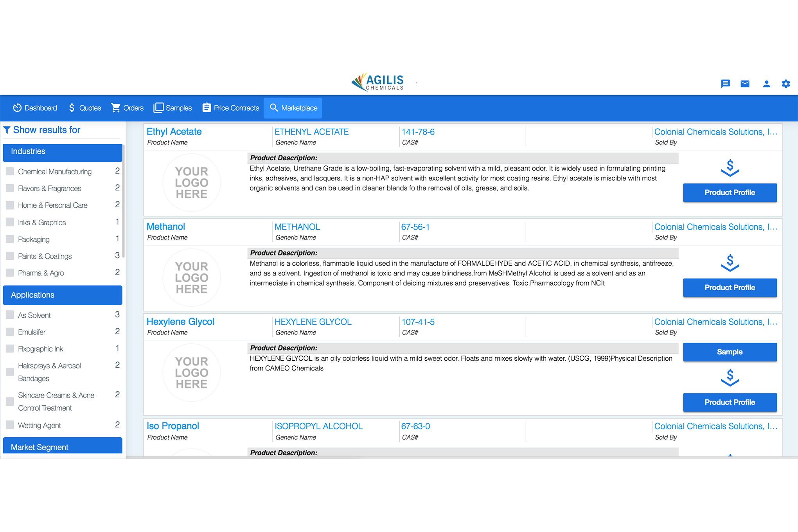The image size is (798, 532).
Task: Request a Sample of Hexylene Glycol
Action: tap(730, 352)
